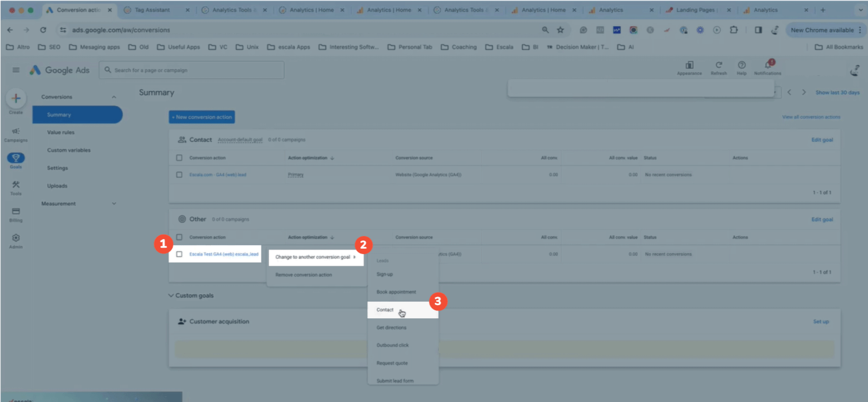Open the Escala Test GA4 escala_lead link
The image size is (868, 402).
pyautogui.click(x=224, y=254)
